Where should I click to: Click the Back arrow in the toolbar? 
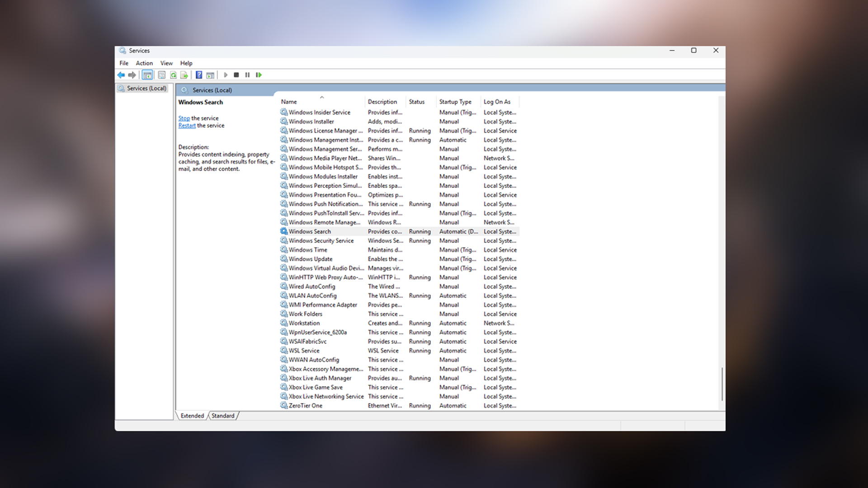point(121,75)
